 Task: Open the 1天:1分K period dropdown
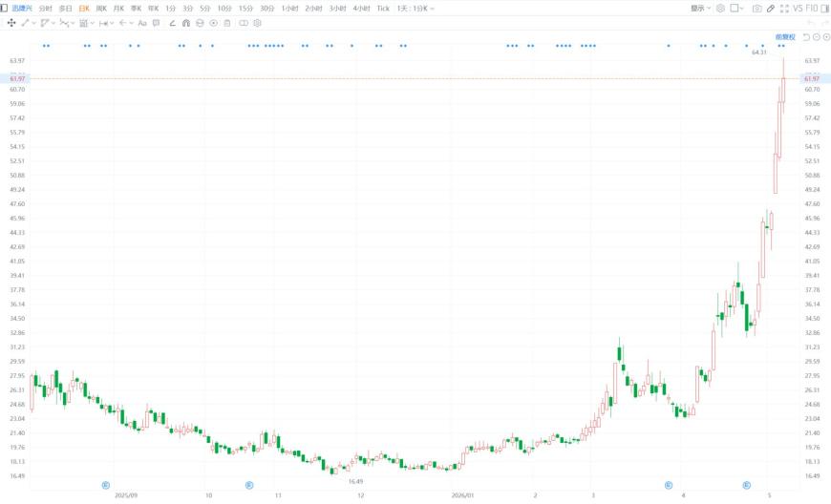[415, 9]
